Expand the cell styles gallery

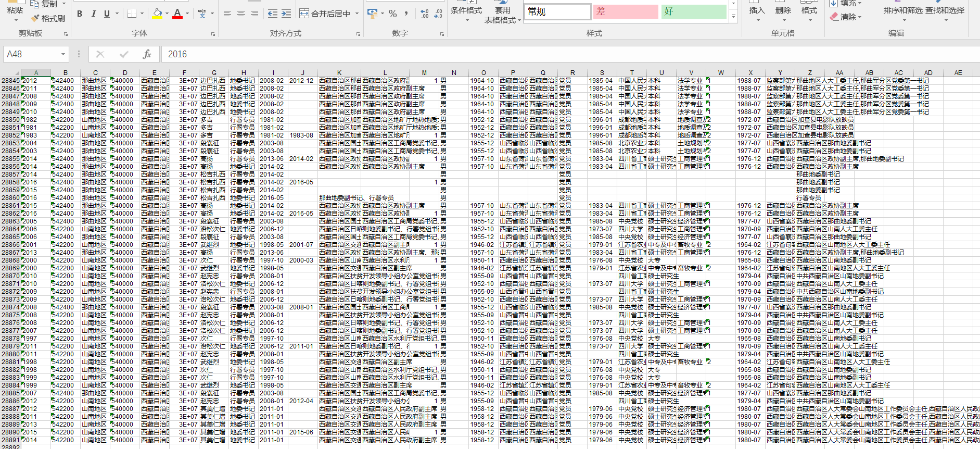point(733,17)
